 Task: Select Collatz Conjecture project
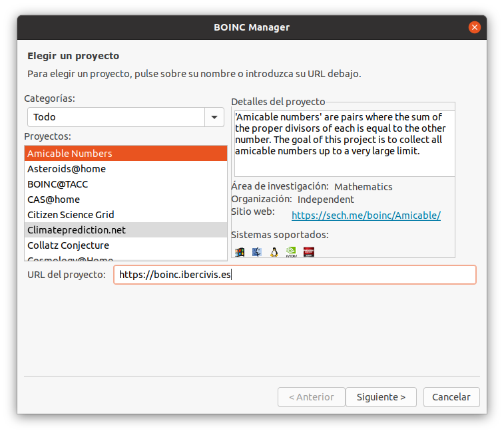(x=126, y=245)
